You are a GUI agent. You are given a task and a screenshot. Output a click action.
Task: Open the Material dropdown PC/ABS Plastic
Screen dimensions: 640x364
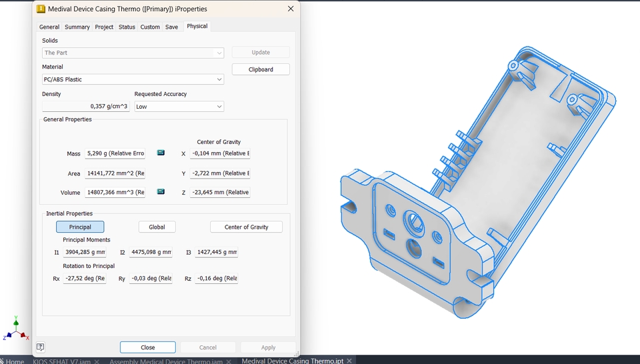click(133, 79)
